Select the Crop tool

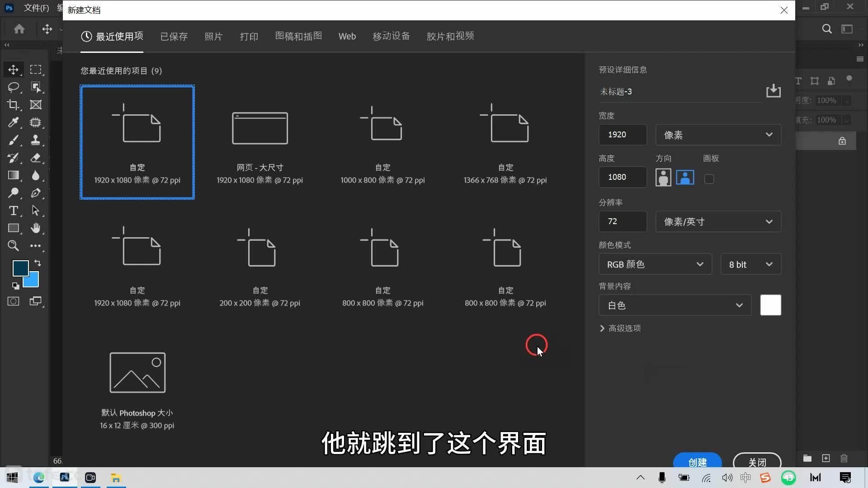pyautogui.click(x=13, y=105)
